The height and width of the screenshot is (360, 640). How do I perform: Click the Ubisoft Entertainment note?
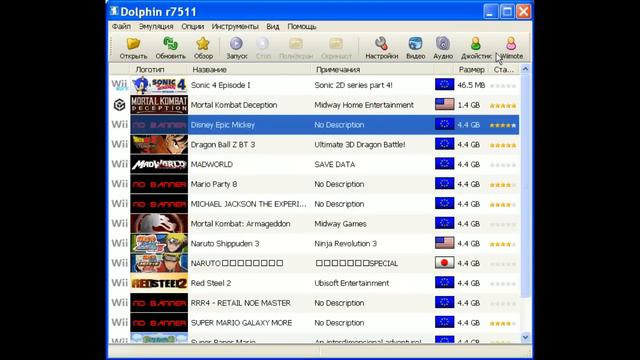(x=351, y=283)
